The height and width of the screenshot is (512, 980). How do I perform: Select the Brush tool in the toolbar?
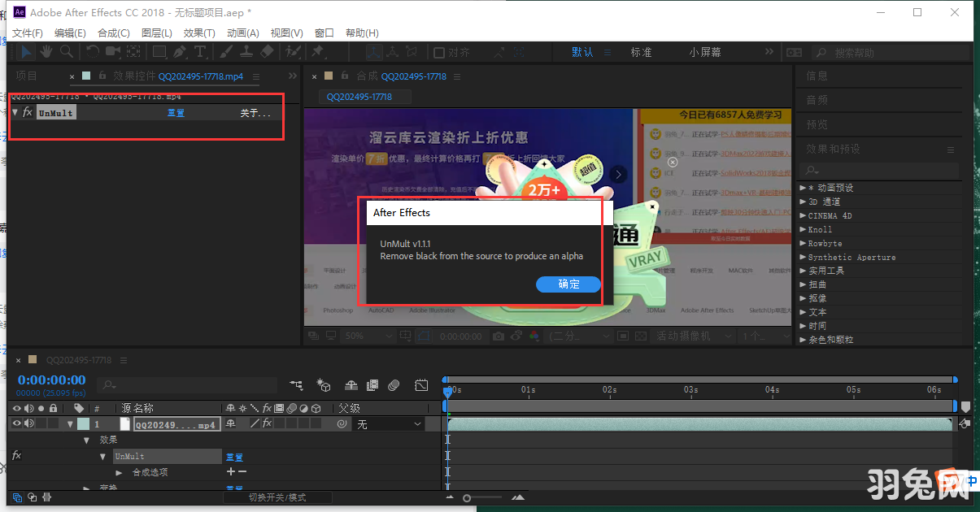[224, 52]
